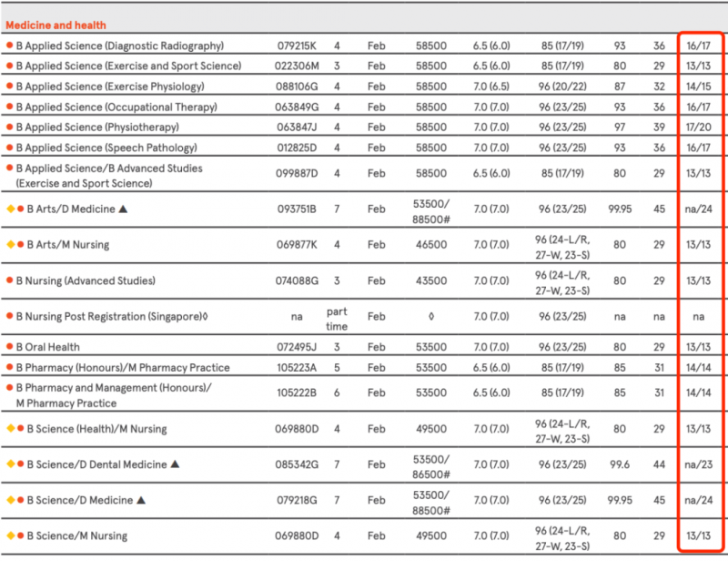Click the triangle beside B Science/D Dental Medicine
Screen dimensions: 728x561
[x=175, y=464]
